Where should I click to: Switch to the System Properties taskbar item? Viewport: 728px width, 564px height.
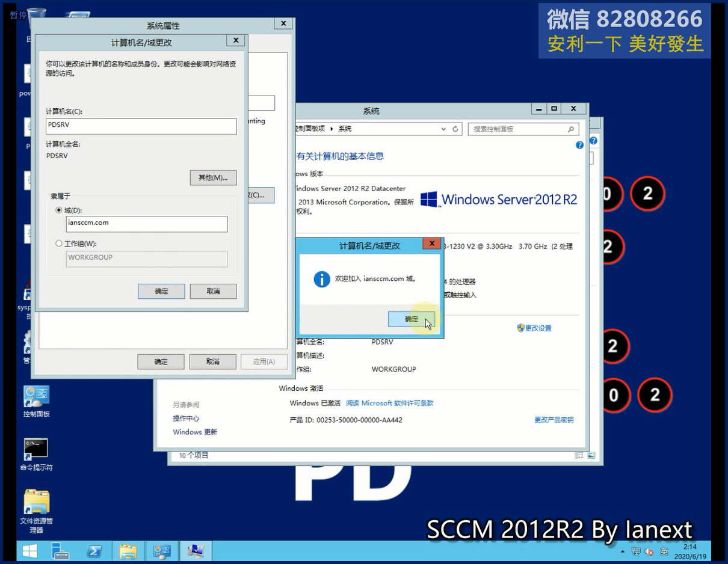196,550
